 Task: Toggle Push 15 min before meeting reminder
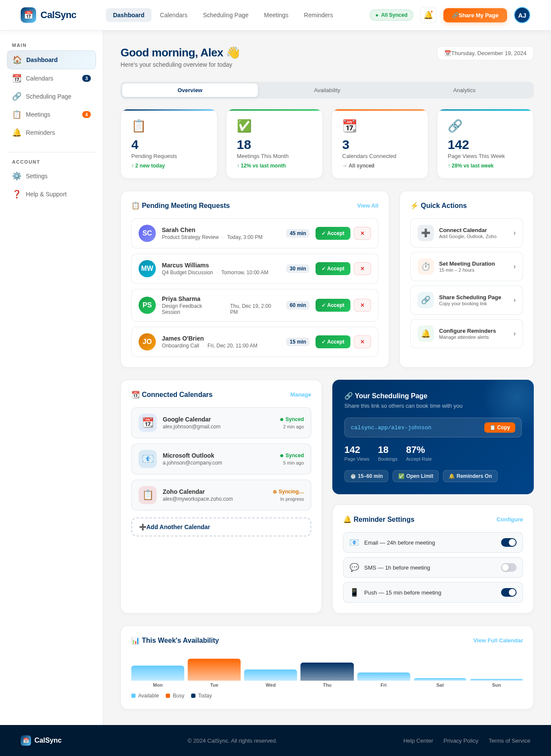[509, 592]
